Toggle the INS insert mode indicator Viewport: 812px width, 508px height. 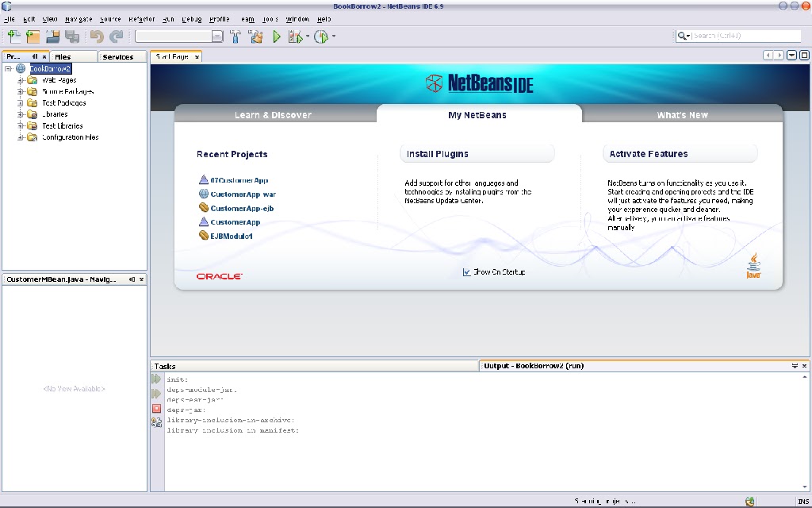coord(803,502)
